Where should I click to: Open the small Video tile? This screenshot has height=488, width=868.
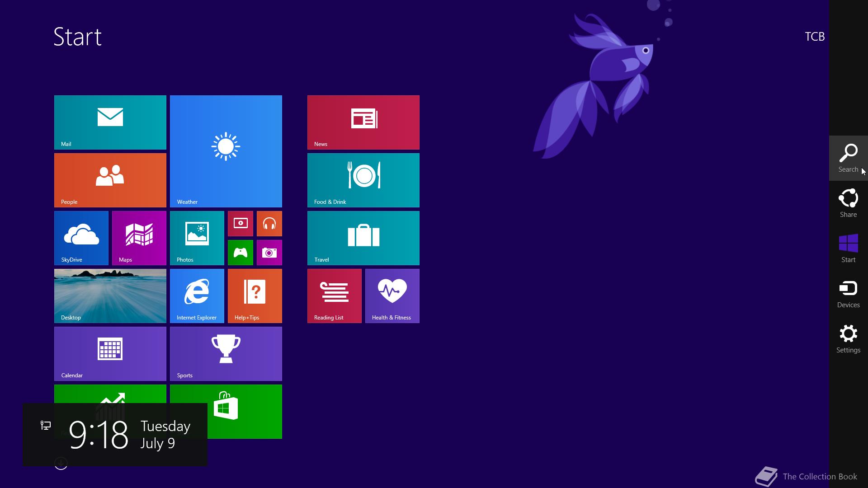[241, 224]
